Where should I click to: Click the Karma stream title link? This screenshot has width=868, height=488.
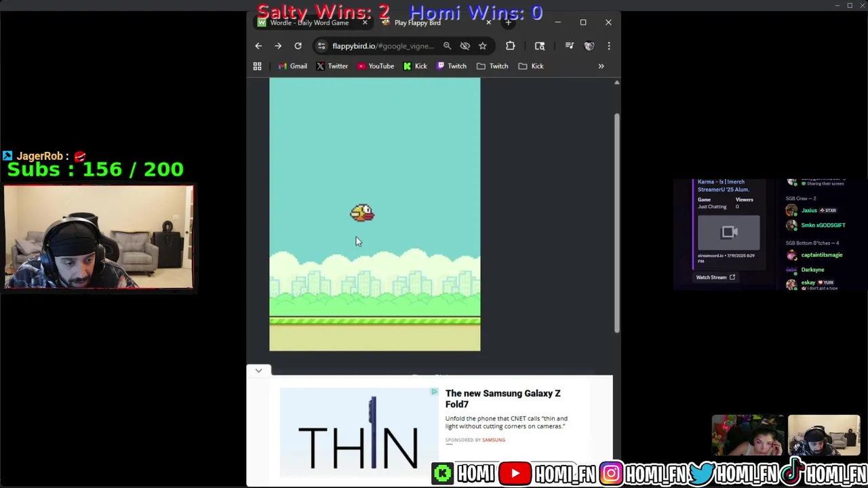[724, 186]
